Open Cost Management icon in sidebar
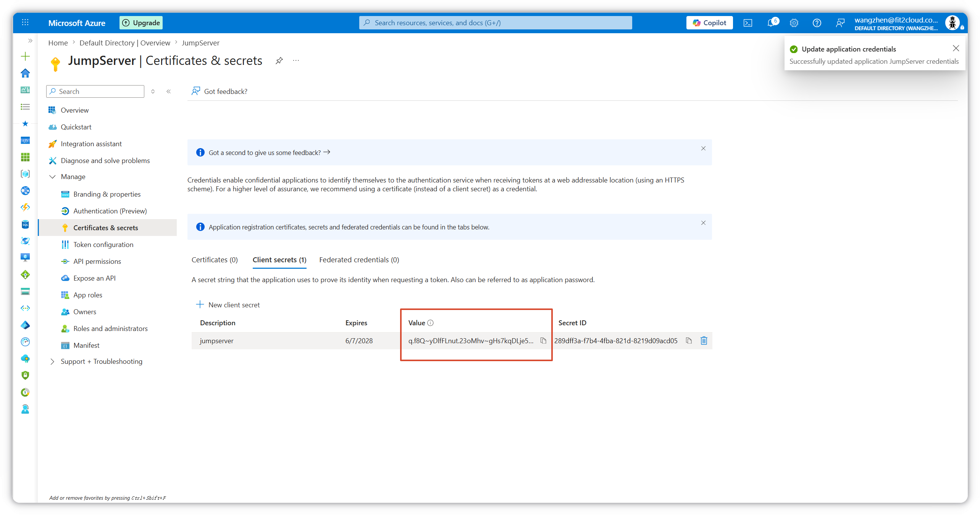 pos(25,392)
